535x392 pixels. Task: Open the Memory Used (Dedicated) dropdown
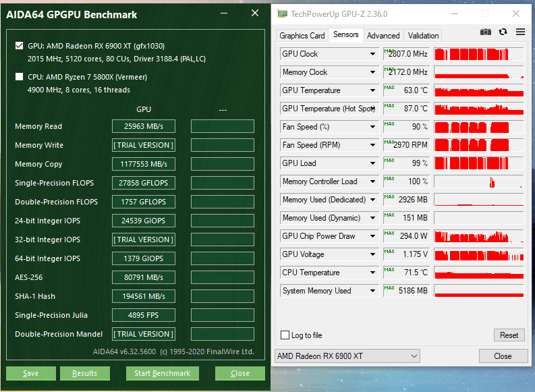point(372,200)
